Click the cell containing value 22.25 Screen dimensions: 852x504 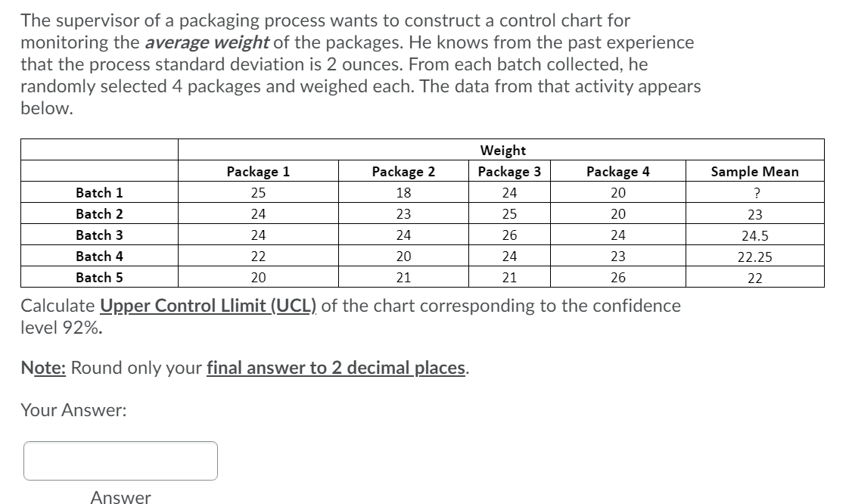(754, 256)
